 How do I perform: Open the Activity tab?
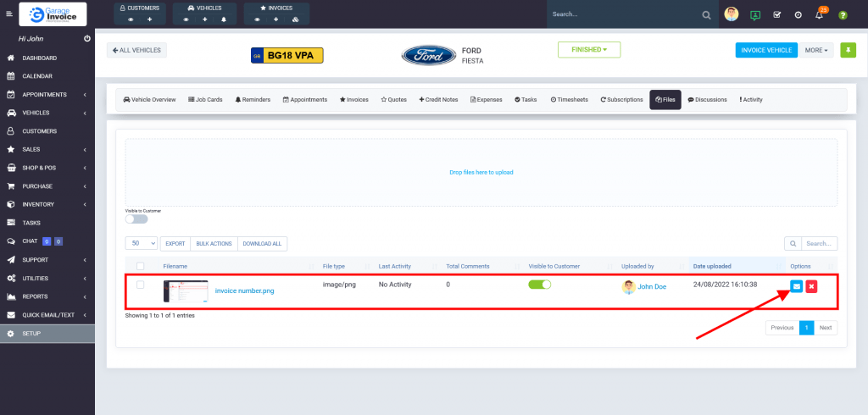[x=751, y=100]
